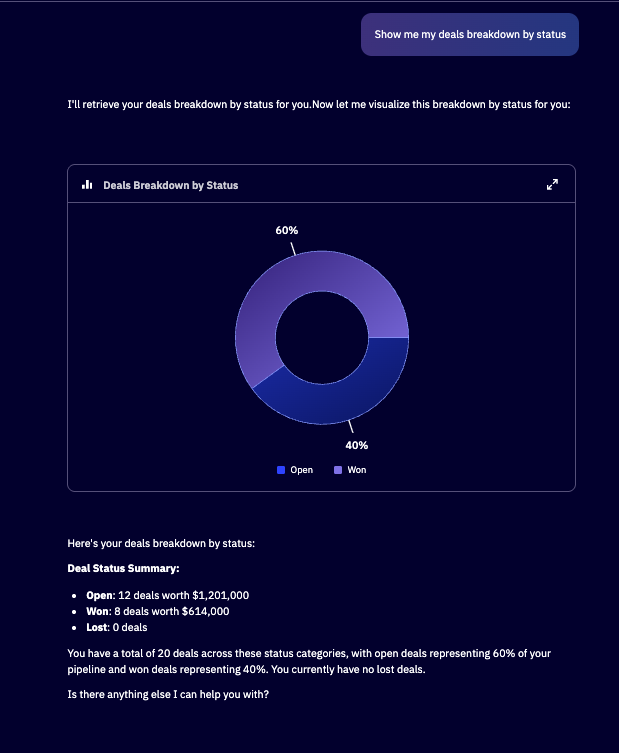Click the purple Won legend color square
This screenshot has width=619, height=753.
[x=338, y=470]
